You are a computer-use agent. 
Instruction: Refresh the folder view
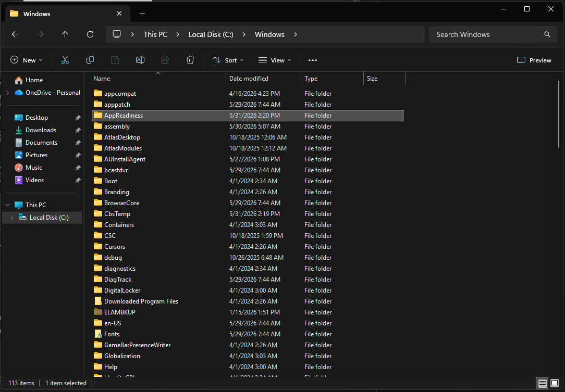point(90,34)
